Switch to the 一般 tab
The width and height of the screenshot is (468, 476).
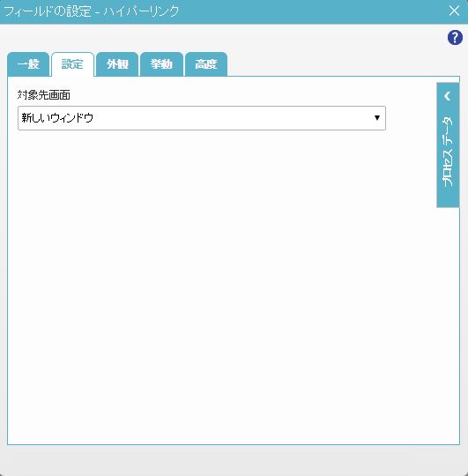pos(28,64)
